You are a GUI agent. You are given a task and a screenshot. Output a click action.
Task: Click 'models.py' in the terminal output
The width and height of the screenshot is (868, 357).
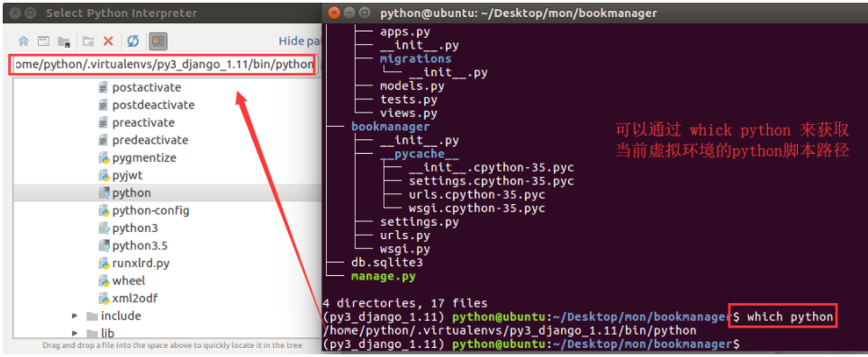point(412,86)
